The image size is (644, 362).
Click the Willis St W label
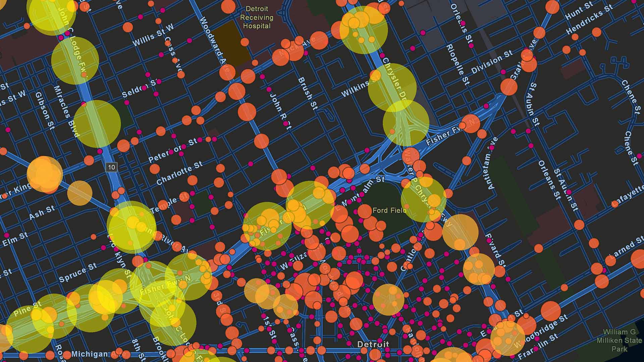(153, 36)
